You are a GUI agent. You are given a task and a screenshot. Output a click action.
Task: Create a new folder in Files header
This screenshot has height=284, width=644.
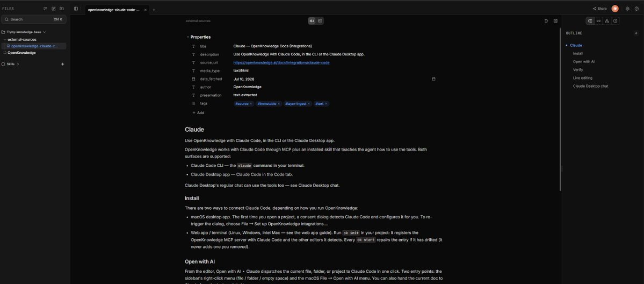(x=62, y=9)
